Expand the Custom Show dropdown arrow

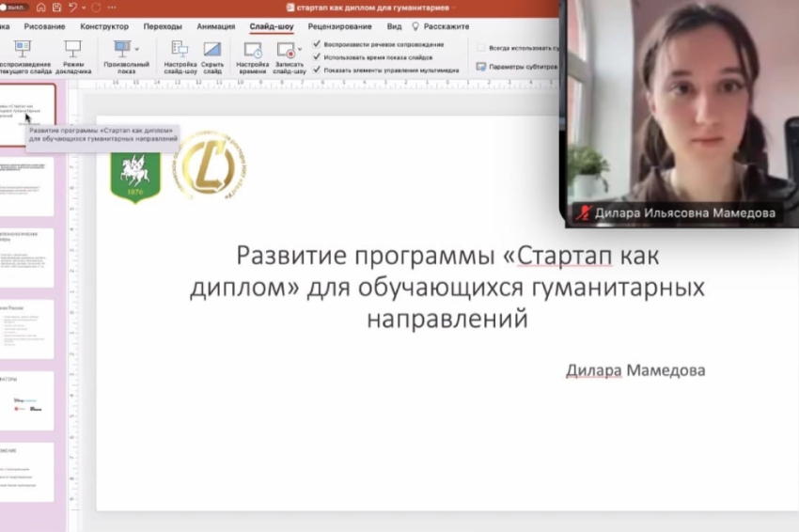(137, 49)
